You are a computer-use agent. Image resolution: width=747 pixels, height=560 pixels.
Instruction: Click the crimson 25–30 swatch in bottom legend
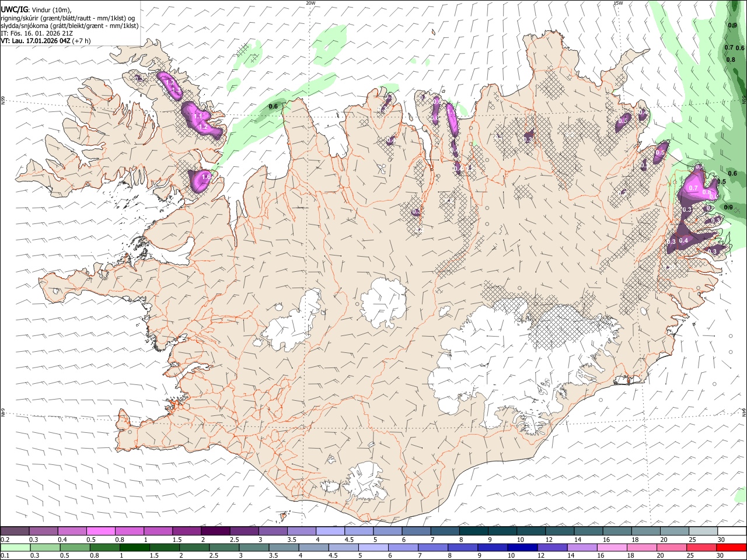[701, 547]
